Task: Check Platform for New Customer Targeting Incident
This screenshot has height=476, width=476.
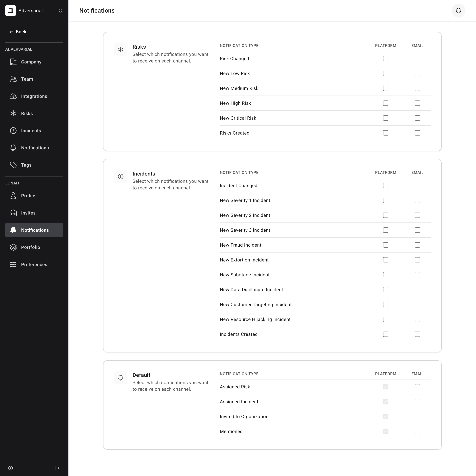Action: coord(386,304)
